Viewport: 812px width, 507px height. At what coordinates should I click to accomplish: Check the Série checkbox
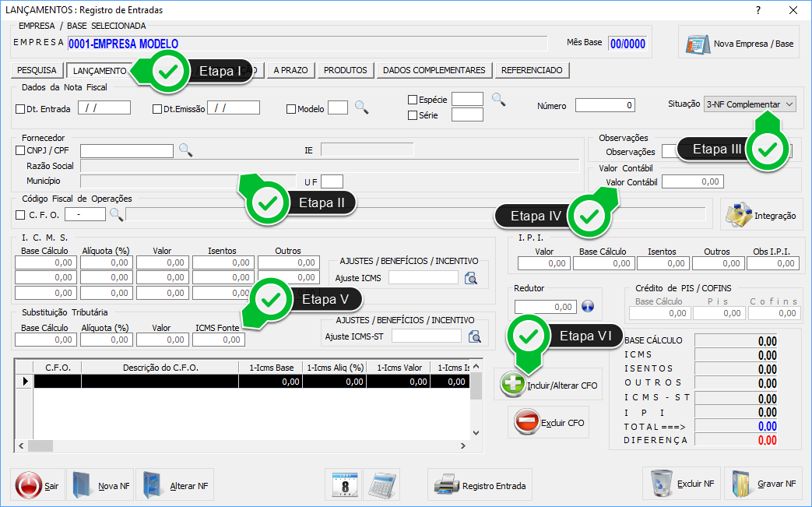coord(413,115)
